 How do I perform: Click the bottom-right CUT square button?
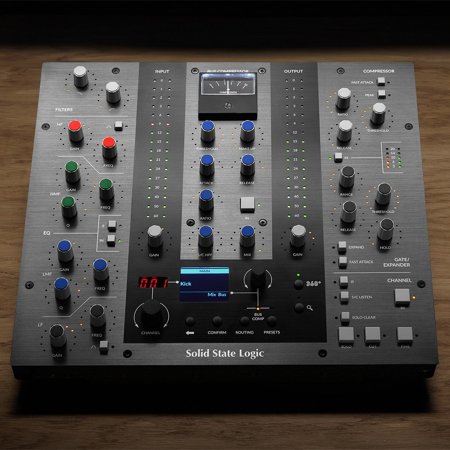point(372,335)
